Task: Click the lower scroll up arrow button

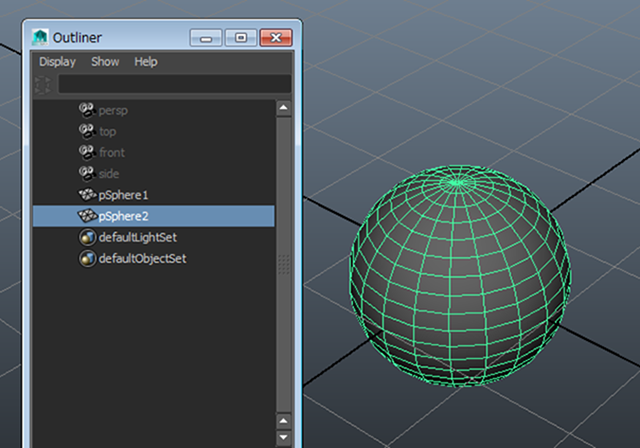Action: 284,421
